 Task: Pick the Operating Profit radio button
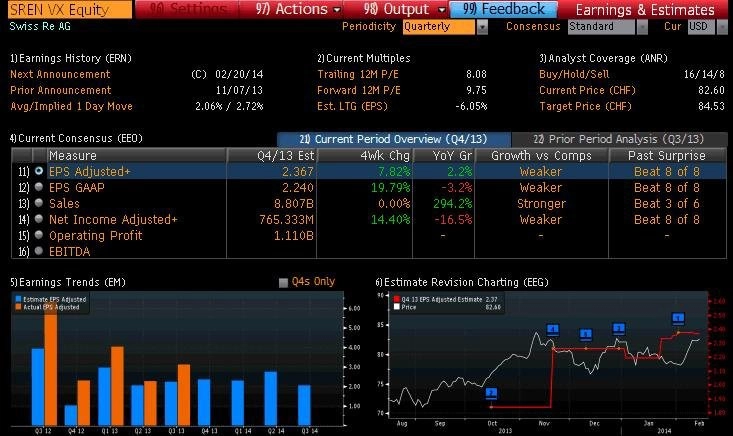pos(39,235)
